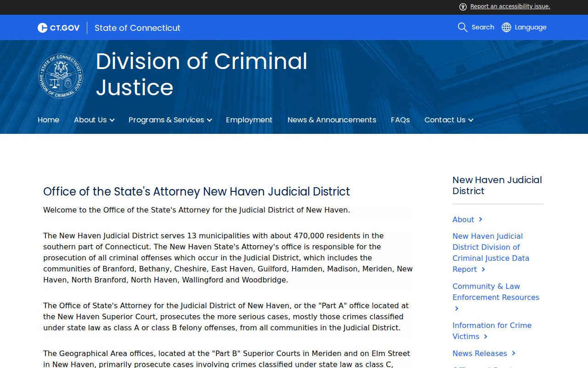
Task: Click the Division of Criminal Justice seal
Action: coord(61,76)
